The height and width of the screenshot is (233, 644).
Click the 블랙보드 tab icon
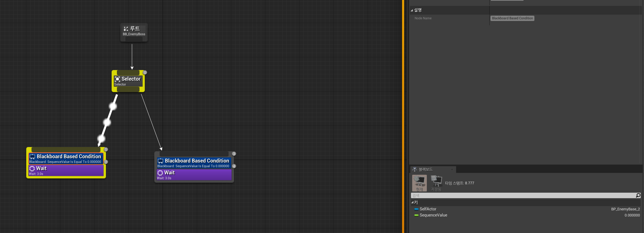[x=414, y=169]
